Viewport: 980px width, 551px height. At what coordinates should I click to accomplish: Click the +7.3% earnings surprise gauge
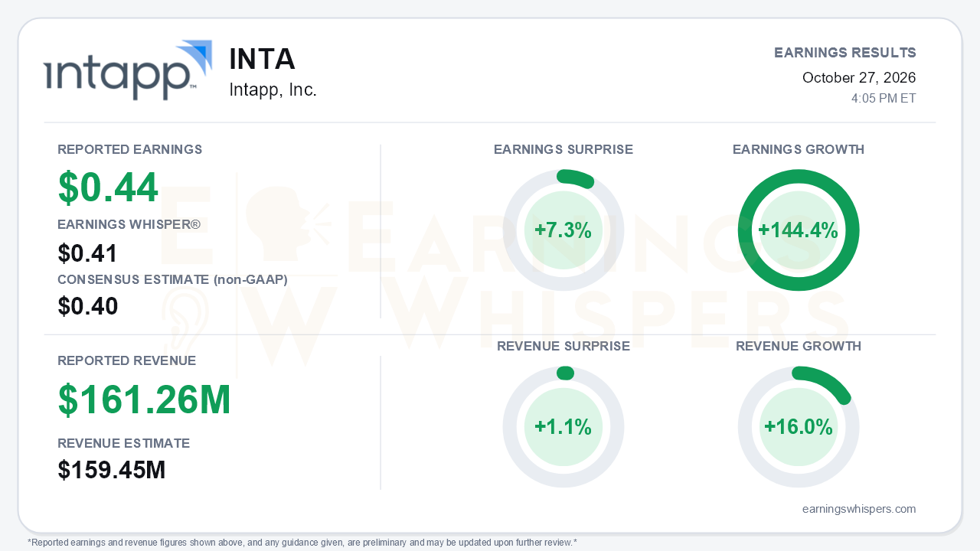(x=563, y=230)
